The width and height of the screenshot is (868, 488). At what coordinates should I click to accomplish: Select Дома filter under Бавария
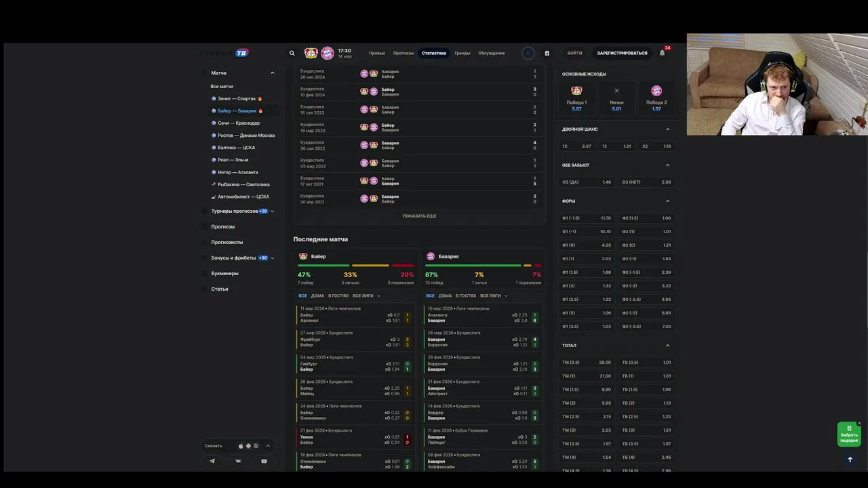click(445, 296)
